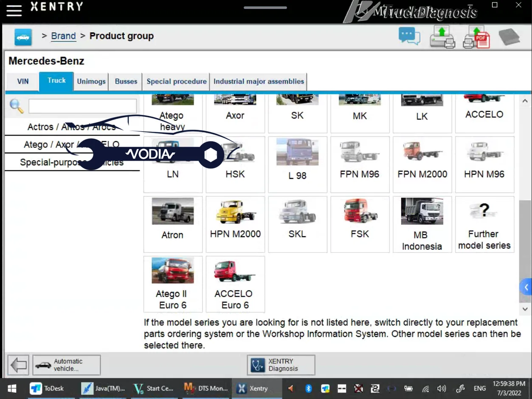This screenshot has width=532, height=399.
Task: Select the L 98 truck series
Action: 298,164
